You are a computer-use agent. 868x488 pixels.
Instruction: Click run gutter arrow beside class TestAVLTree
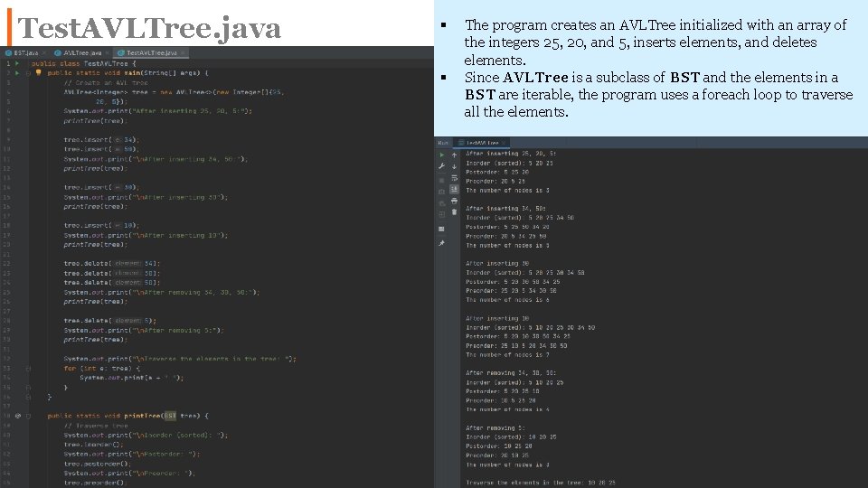[17, 63]
